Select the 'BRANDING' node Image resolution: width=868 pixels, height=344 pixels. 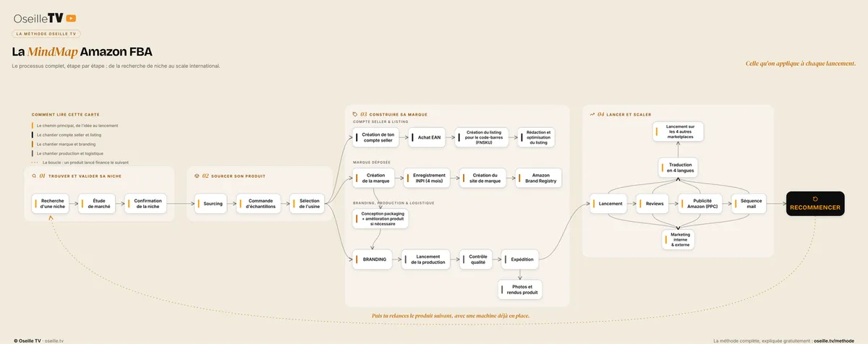coord(373,259)
